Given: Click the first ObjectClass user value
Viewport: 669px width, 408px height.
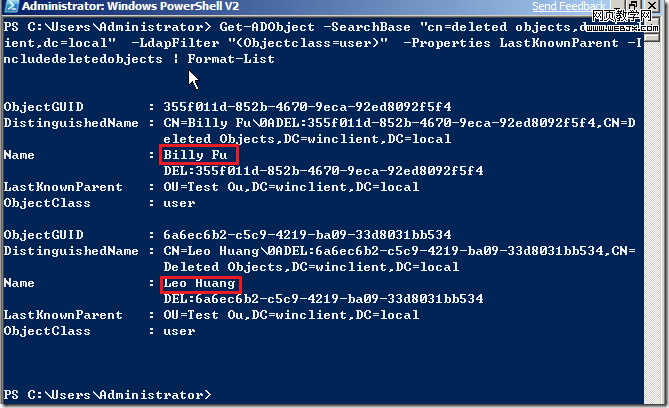Looking at the screenshot, I should point(179,203).
